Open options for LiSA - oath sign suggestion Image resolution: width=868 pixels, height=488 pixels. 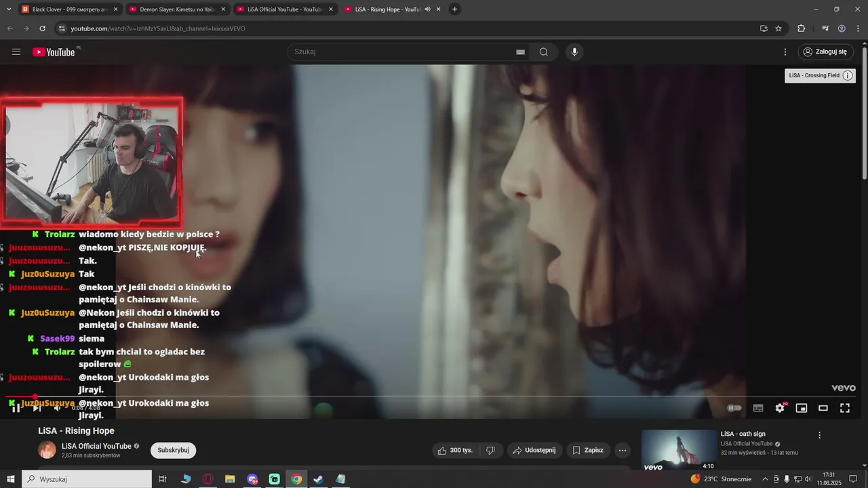(819, 435)
